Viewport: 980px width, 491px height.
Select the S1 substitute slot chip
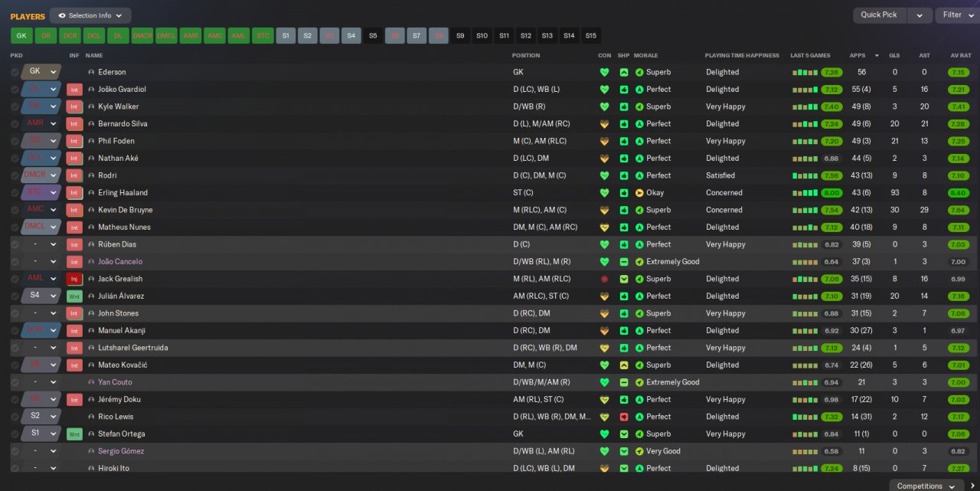[x=286, y=36]
